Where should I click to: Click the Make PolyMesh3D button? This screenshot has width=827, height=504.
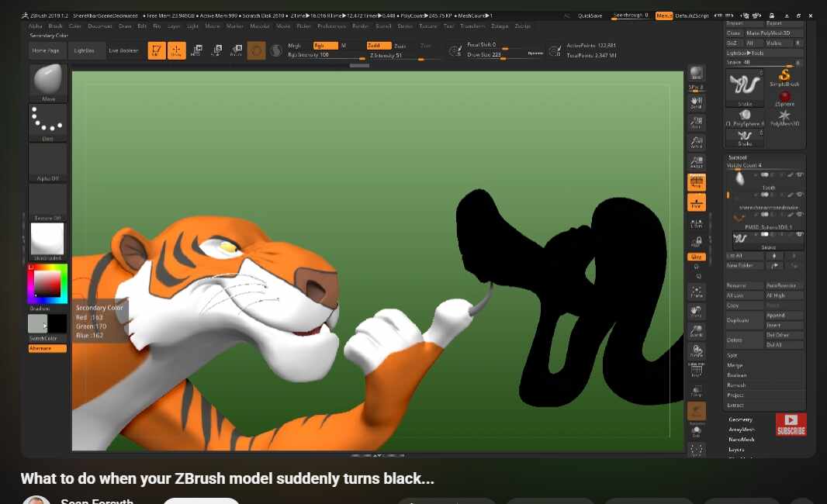click(773, 33)
